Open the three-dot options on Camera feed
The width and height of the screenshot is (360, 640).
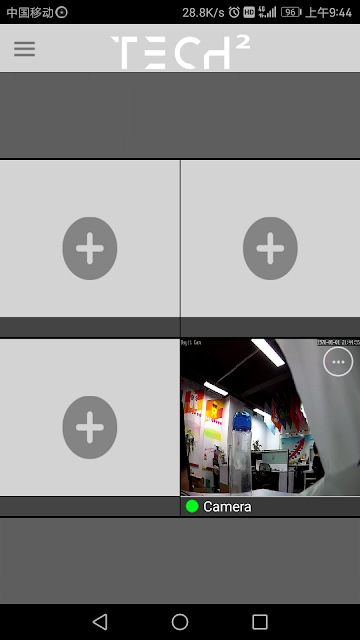338,362
